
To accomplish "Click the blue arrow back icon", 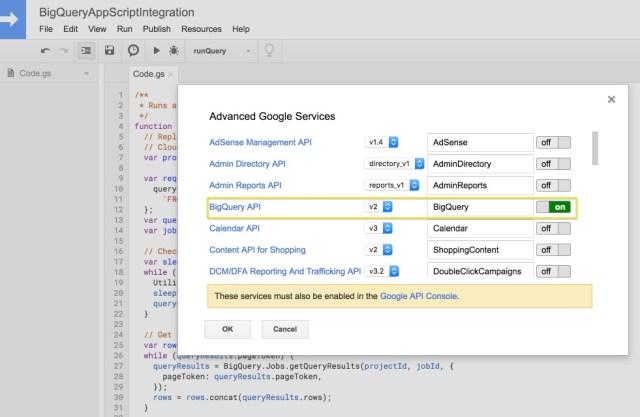I will (11, 19).
